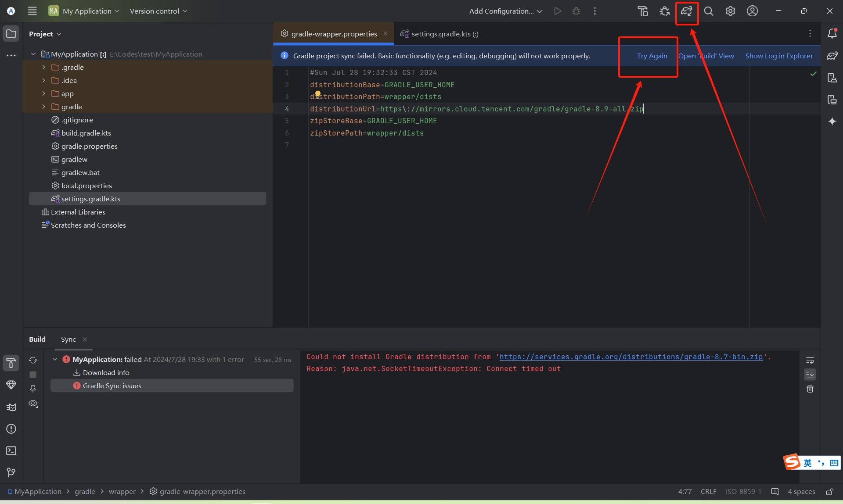
Task: Open the Terminal tool window
Action: 11,450
